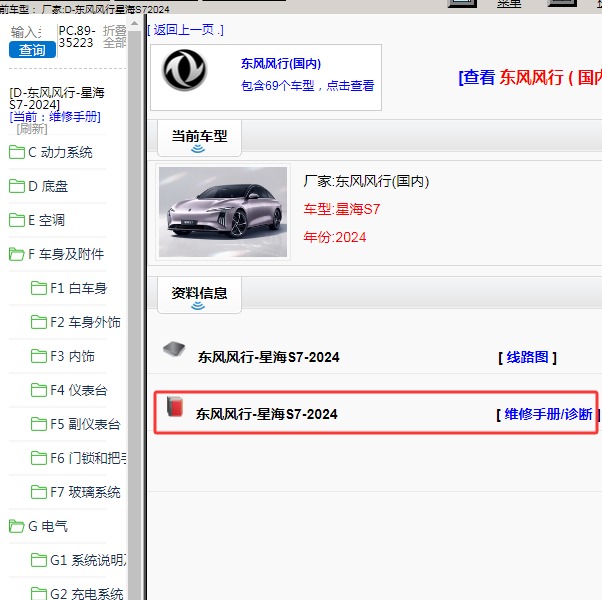Click folder icon beside E 空调
The height and width of the screenshot is (600, 602).
pos(17,220)
